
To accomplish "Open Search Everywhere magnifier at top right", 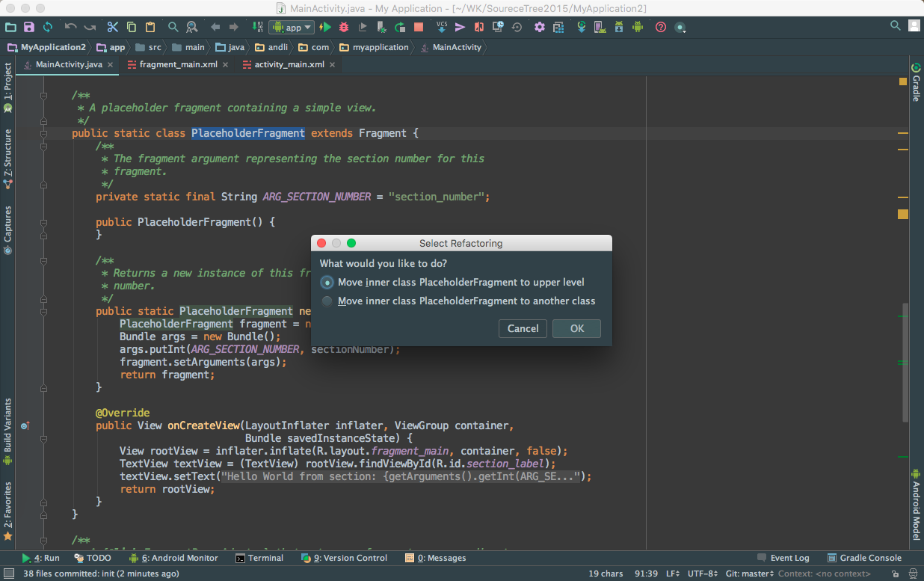I will 896,25.
